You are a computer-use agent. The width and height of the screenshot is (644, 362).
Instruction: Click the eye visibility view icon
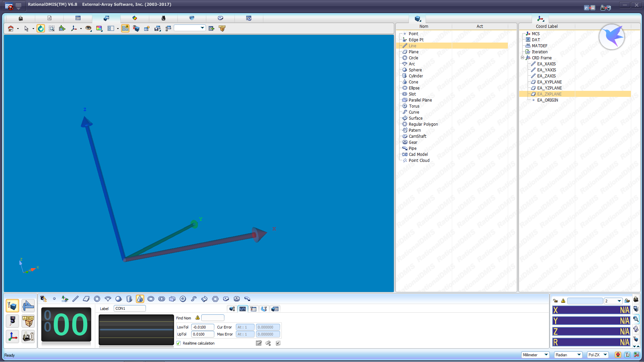click(x=88, y=28)
